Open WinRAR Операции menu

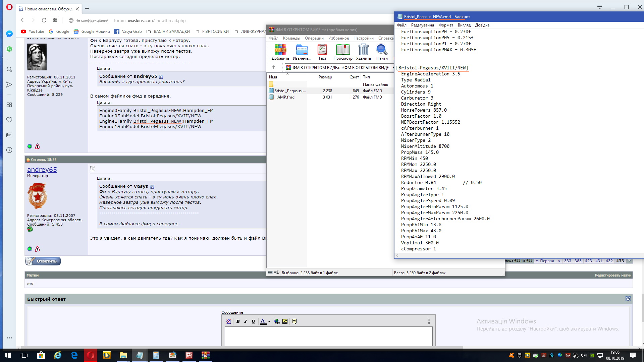pos(314,38)
